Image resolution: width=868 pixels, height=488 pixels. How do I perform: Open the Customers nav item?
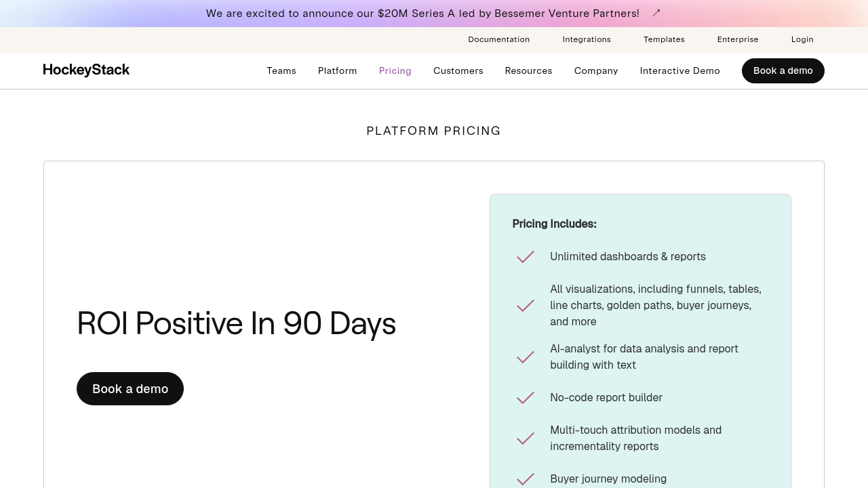click(x=458, y=71)
